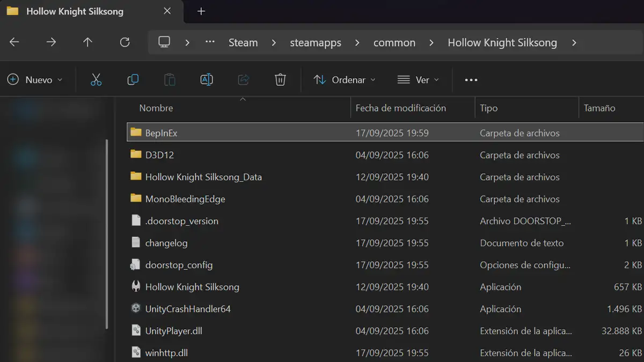Select the D3D12 folder icon
Screen dimensions: 644x362
[136, 154]
